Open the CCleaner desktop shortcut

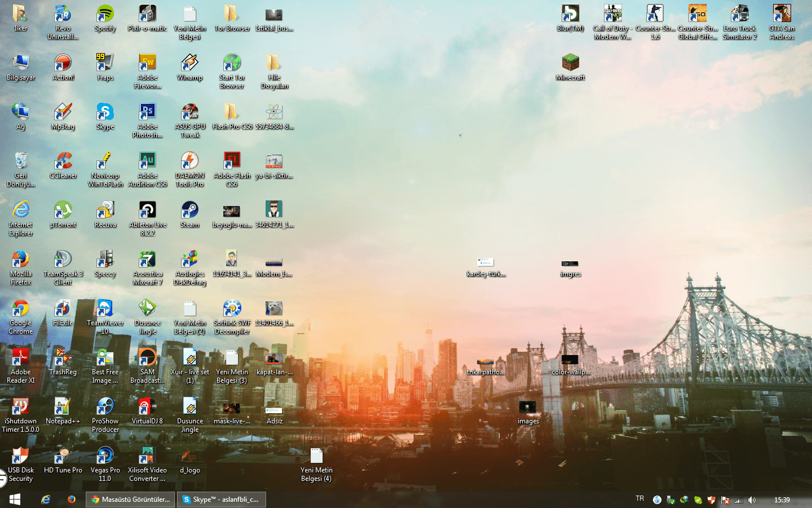[x=63, y=166]
